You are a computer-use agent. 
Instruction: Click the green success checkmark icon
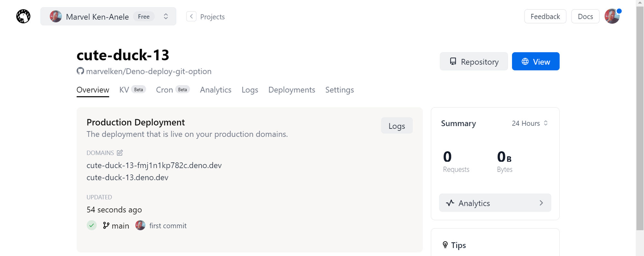(x=92, y=225)
